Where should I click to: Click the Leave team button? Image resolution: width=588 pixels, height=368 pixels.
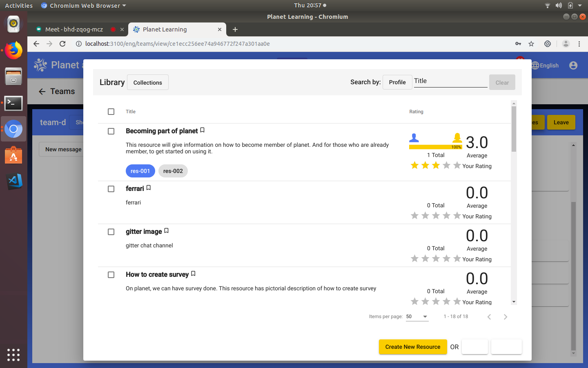[x=561, y=122]
